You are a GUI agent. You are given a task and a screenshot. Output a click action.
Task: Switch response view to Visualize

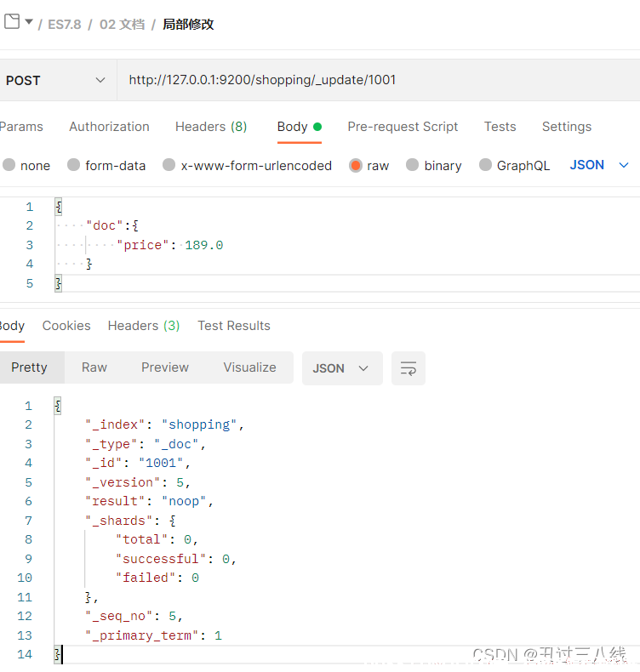tap(250, 367)
